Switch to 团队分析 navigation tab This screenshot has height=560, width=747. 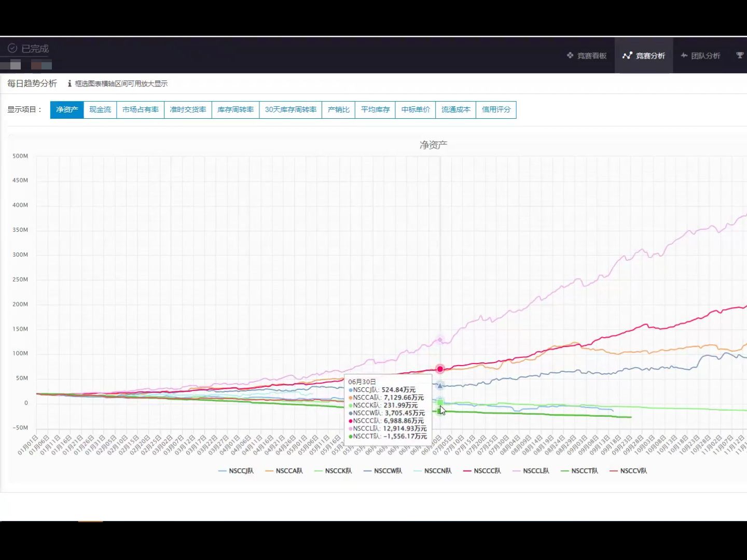coord(700,55)
